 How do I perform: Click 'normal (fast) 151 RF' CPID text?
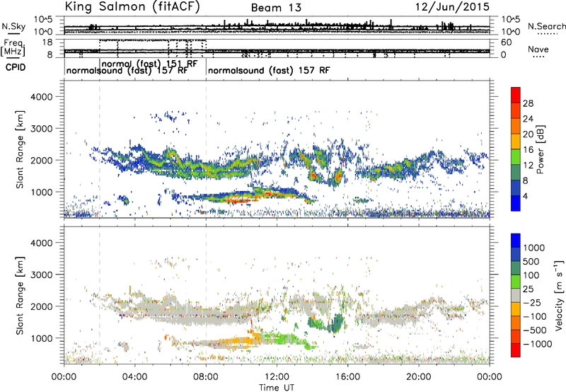pos(149,64)
